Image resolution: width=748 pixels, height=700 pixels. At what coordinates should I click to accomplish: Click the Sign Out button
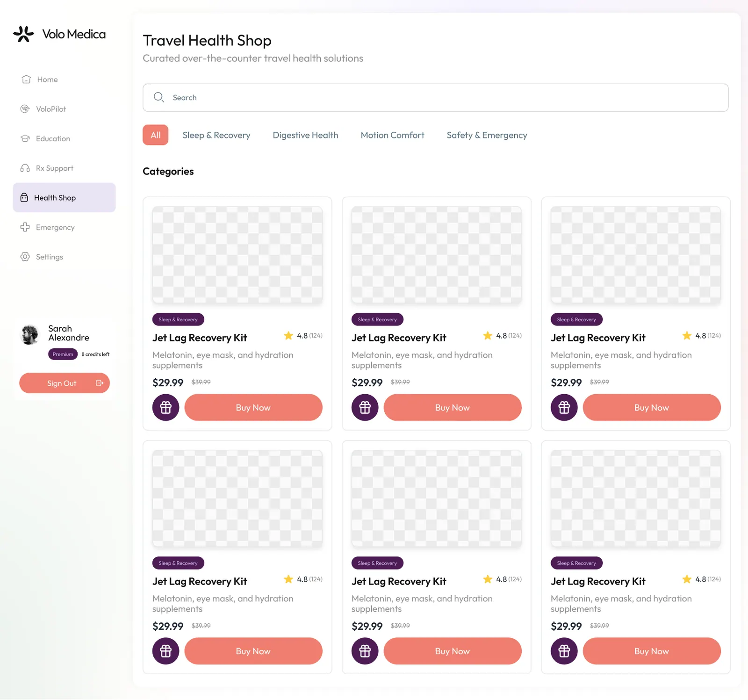(65, 383)
